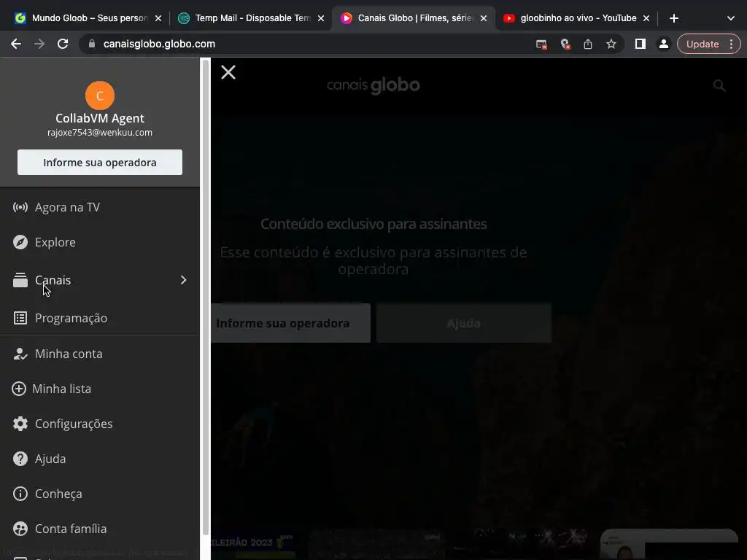Click the orange C profile avatar
The image size is (747, 560).
pyautogui.click(x=99, y=96)
